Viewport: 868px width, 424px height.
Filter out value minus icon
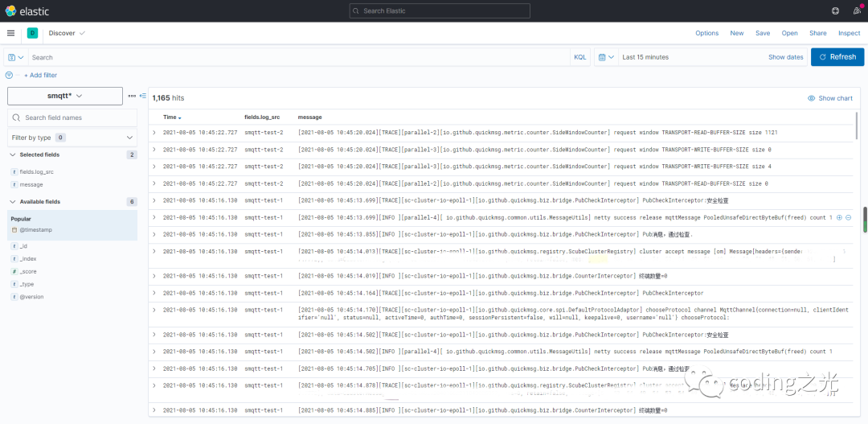[x=848, y=218]
